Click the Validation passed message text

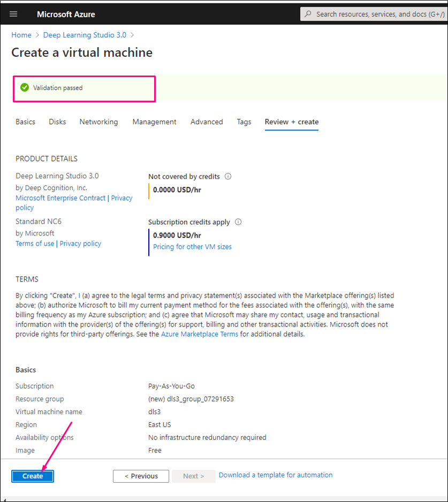(x=58, y=88)
